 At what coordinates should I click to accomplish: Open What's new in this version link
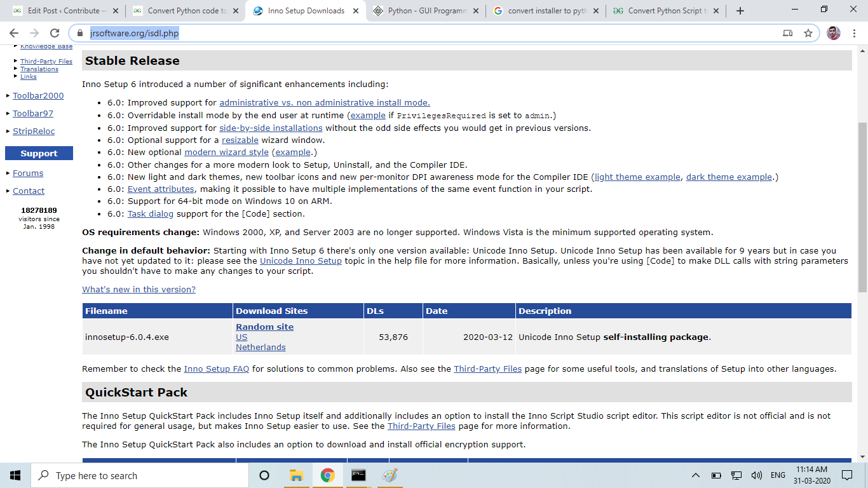(x=139, y=290)
